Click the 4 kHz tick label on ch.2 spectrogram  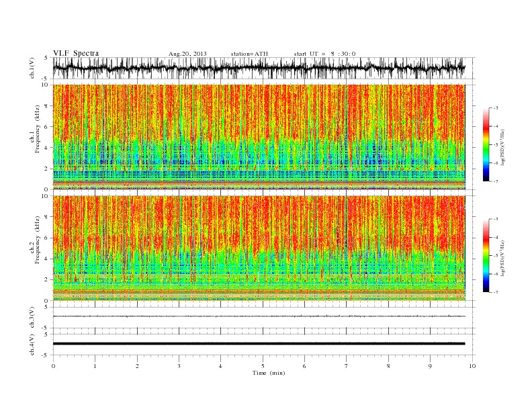[47, 259]
